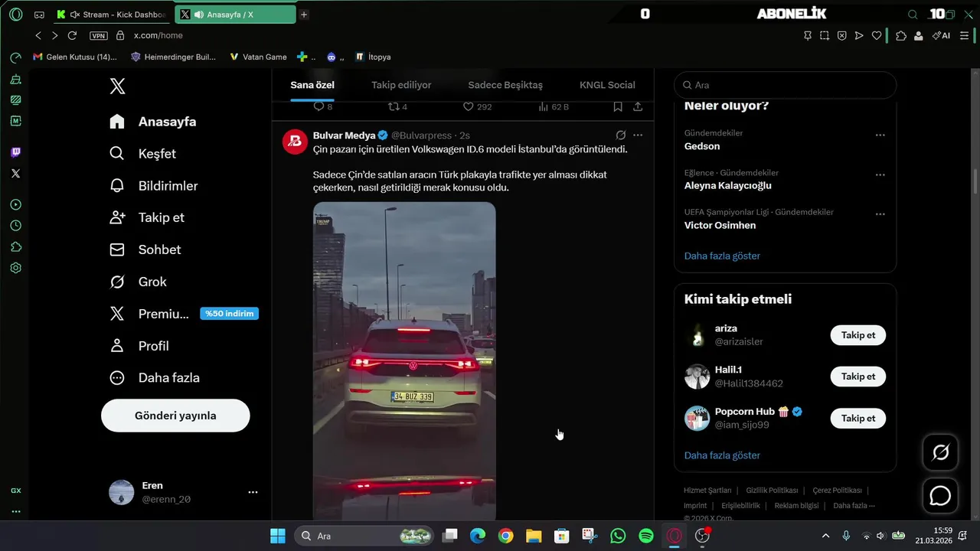Open floating Grok button at bottom right
This screenshot has height=551, width=980.
click(x=940, y=453)
